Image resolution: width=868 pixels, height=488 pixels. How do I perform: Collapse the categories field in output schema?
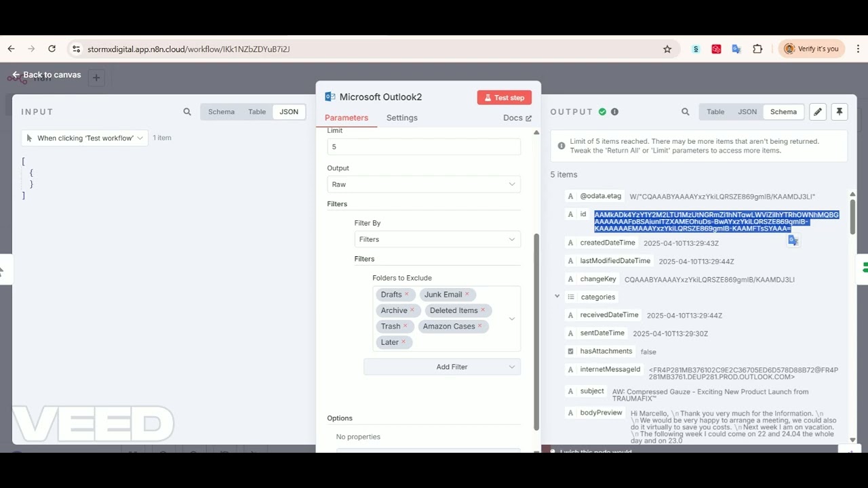point(557,297)
